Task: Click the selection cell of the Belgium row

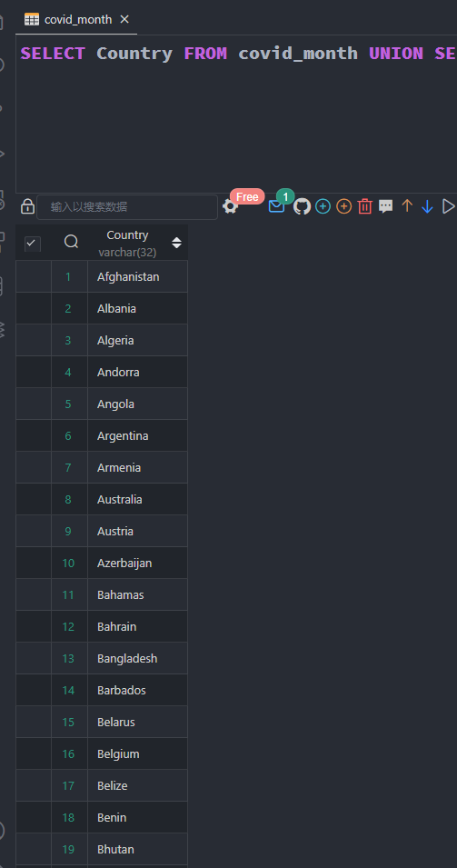Action: (34, 754)
